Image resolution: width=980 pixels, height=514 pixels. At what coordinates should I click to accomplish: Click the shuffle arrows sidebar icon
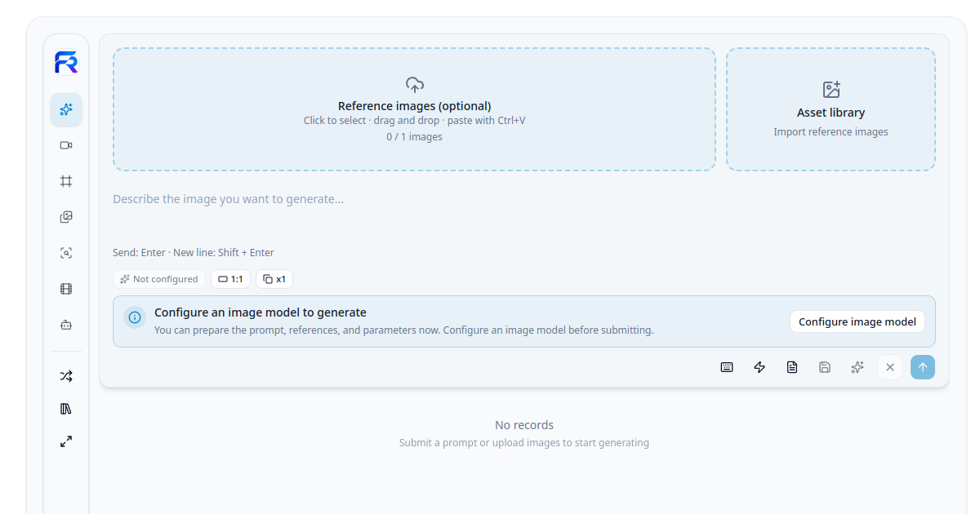[x=66, y=376]
